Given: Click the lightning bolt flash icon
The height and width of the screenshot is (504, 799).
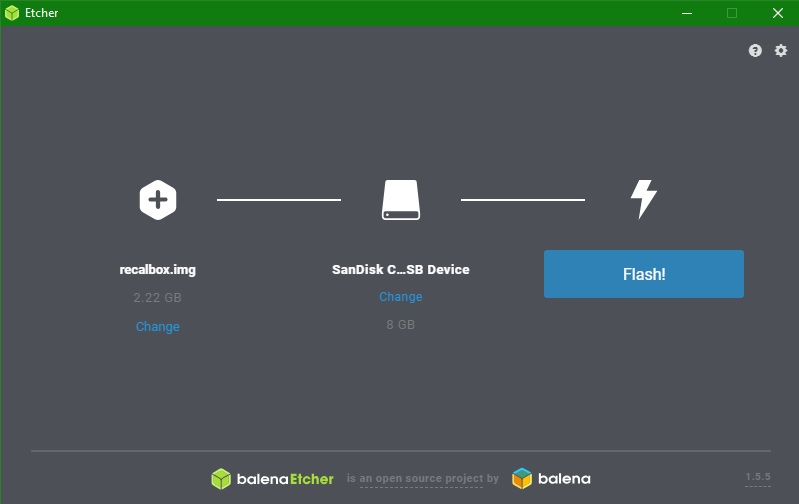Looking at the screenshot, I should [x=644, y=199].
